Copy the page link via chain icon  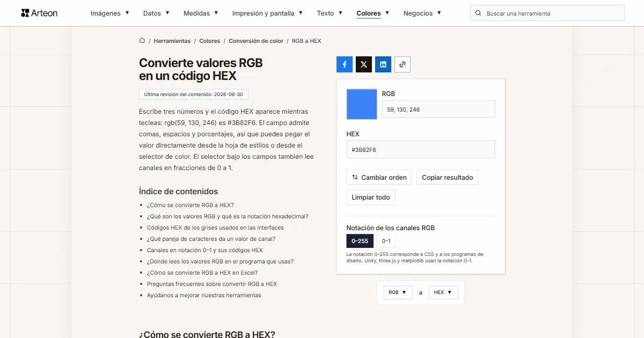coord(402,64)
